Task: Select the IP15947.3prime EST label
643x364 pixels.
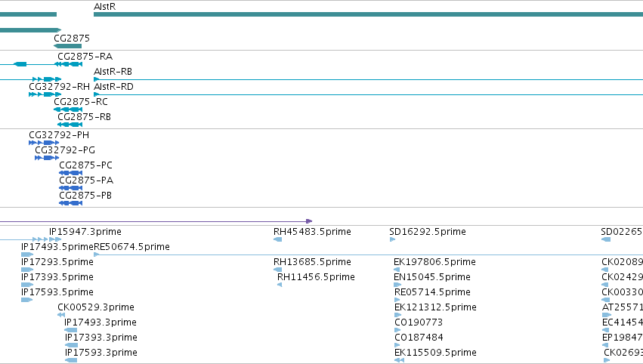Action: coord(85,232)
